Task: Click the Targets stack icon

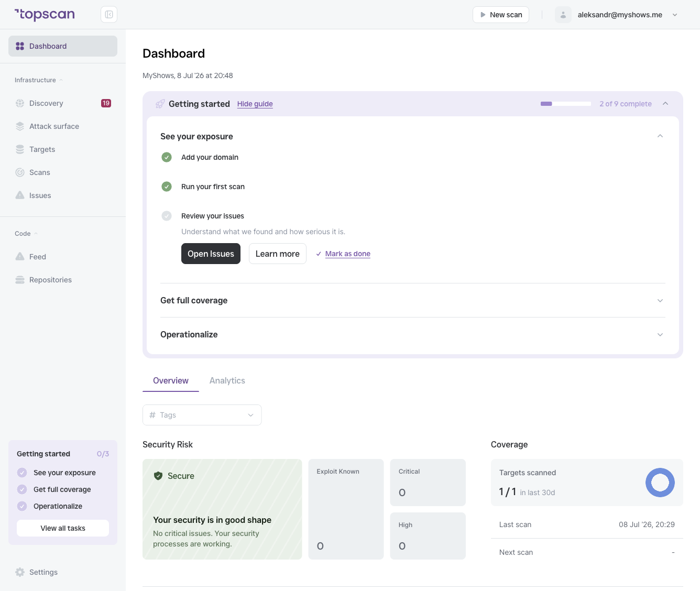Action: (x=20, y=149)
